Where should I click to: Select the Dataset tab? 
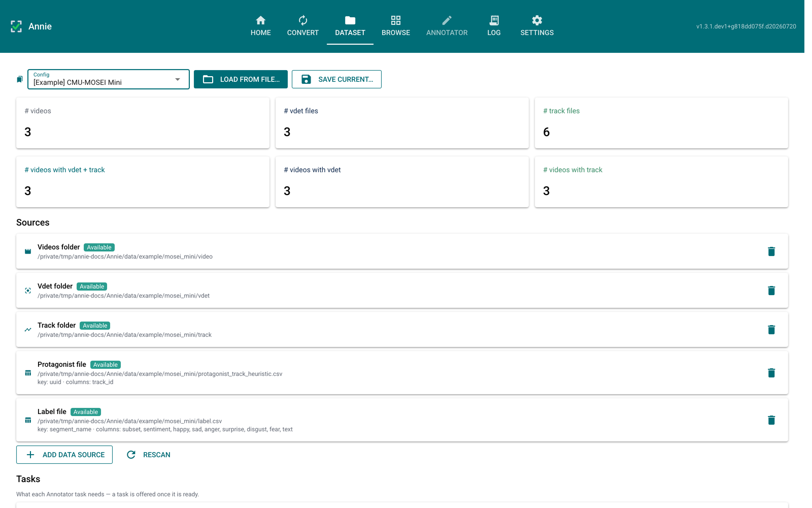[350, 26]
